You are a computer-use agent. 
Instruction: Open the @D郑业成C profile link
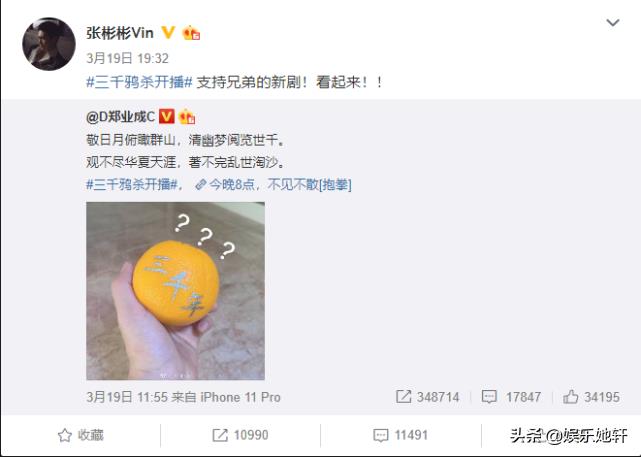[121, 117]
